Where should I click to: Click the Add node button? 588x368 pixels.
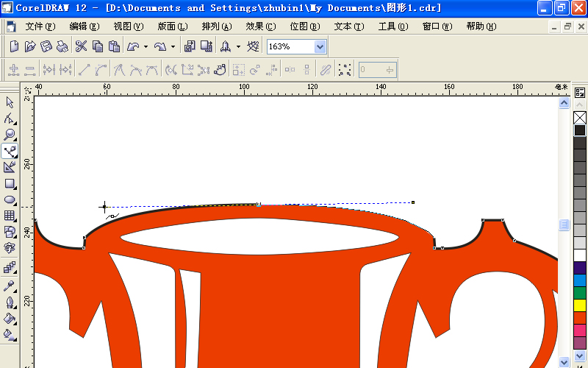(x=14, y=70)
